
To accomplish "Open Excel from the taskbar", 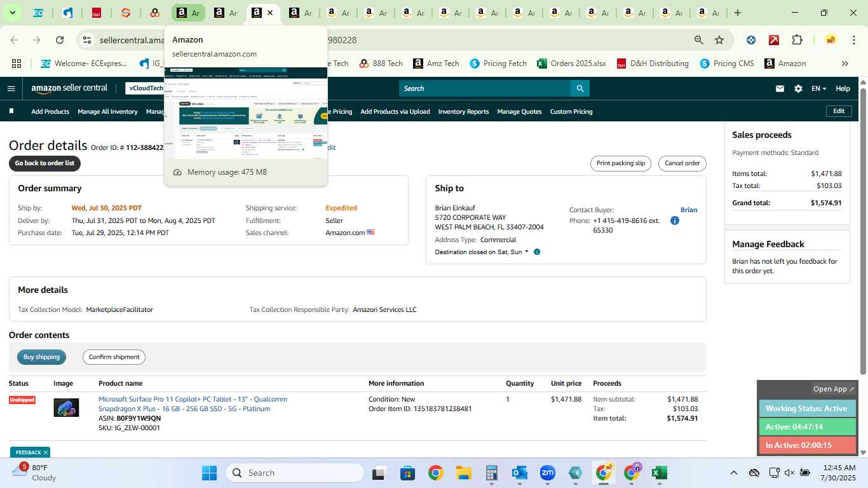I will click(660, 473).
